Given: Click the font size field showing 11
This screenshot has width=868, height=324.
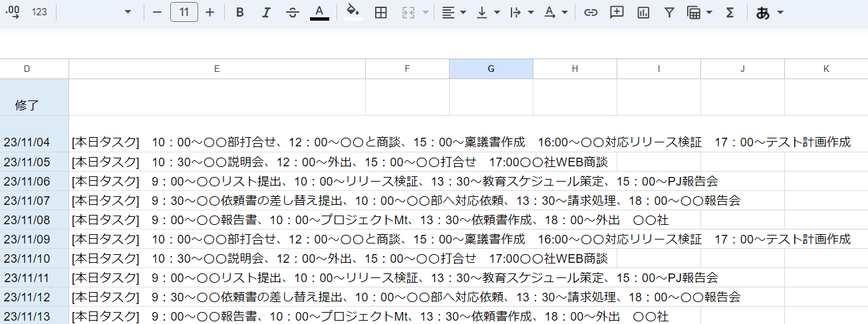Looking at the screenshot, I should coord(184,12).
